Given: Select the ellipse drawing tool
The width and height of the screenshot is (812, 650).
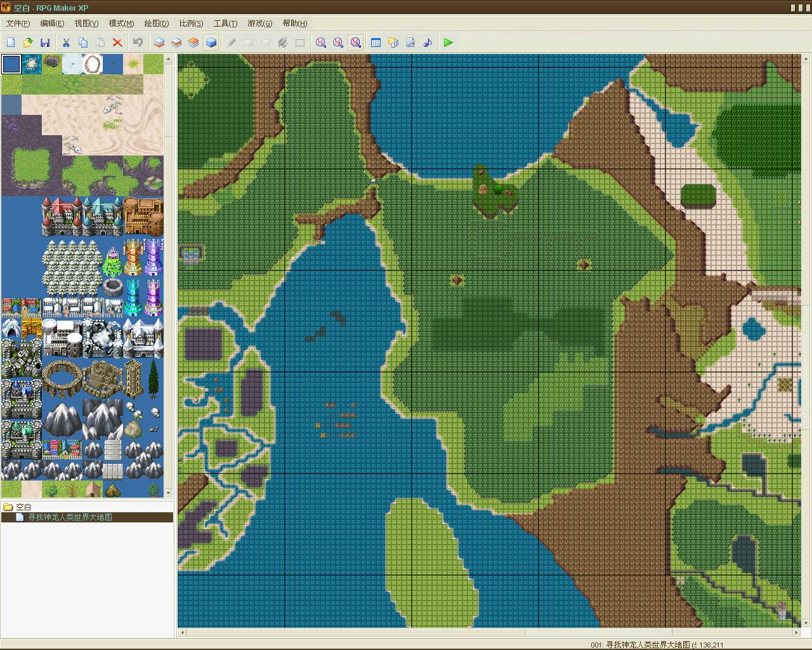Looking at the screenshot, I should 266,43.
